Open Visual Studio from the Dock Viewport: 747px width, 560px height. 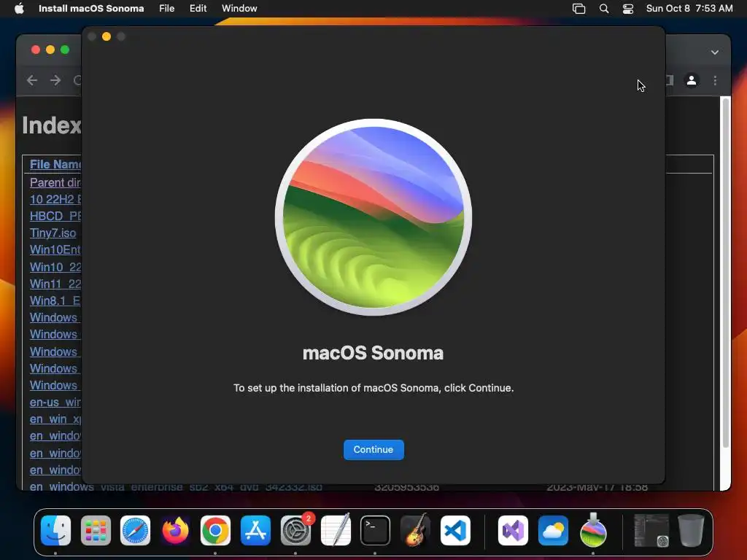(x=513, y=531)
